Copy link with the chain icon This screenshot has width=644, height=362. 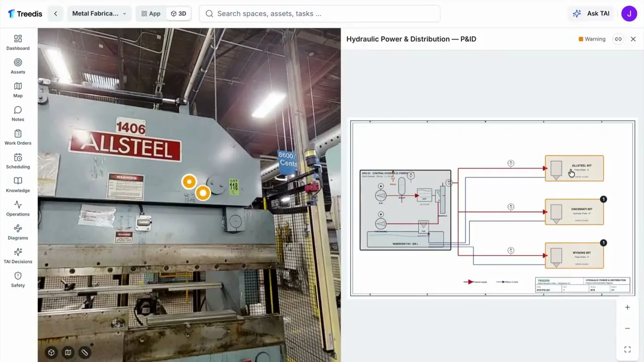[618, 39]
